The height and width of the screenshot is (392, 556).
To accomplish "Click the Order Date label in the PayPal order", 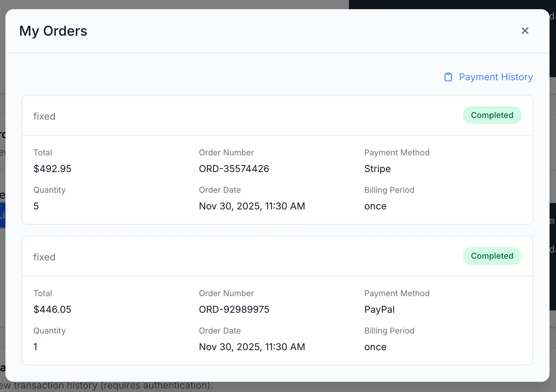I will click(220, 331).
